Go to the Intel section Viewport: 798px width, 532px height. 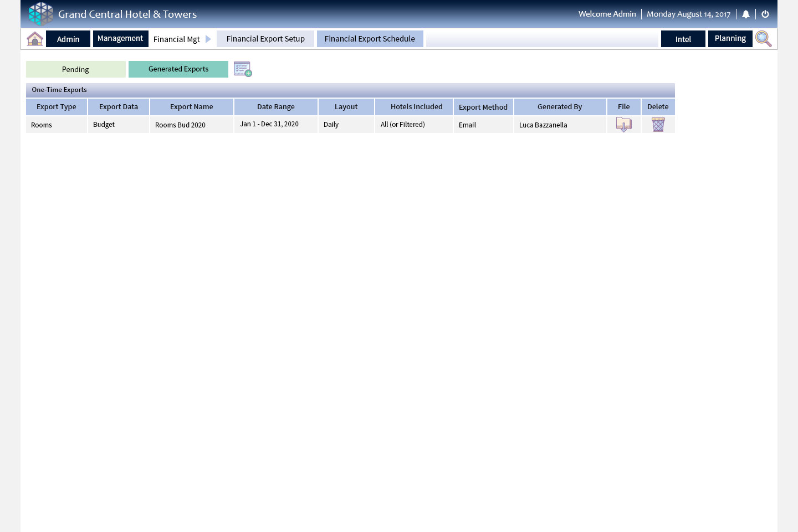tap(683, 39)
